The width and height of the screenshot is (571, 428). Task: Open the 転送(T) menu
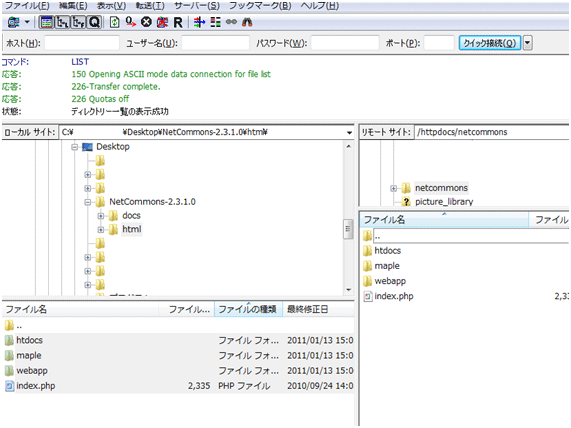[x=150, y=5]
